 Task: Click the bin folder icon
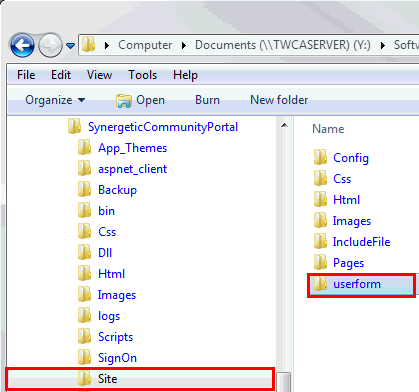coord(84,211)
